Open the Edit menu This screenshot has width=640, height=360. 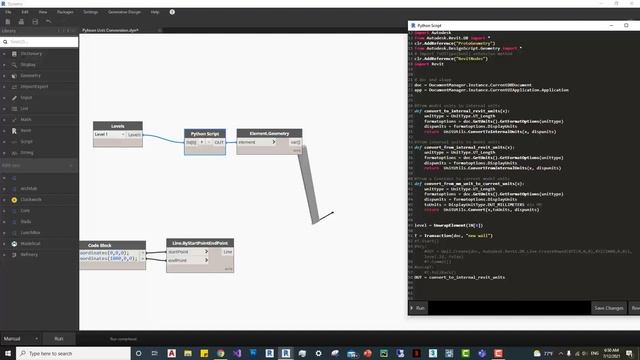coord(25,12)
